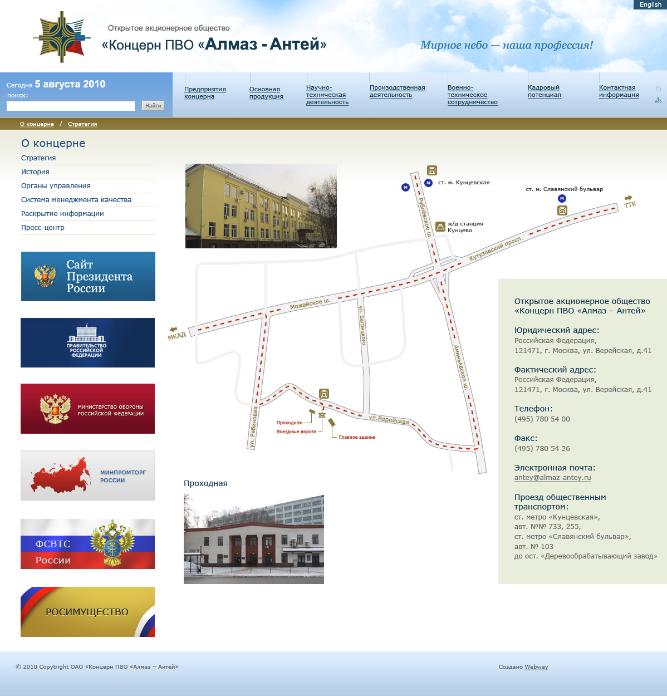The width and height of the screenshot is (667, 696).
Task: Click the metro marker left of Рублёвское road
Action: [x=405, y=187]
